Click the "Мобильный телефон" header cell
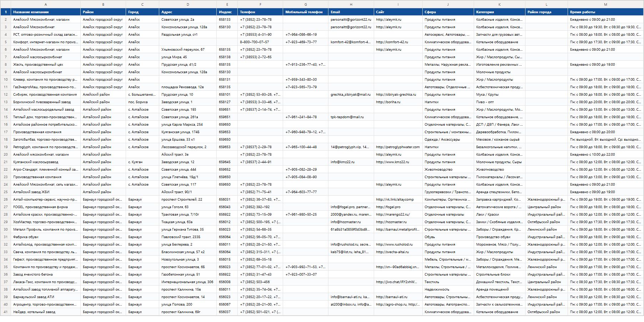 pos(306,12)
